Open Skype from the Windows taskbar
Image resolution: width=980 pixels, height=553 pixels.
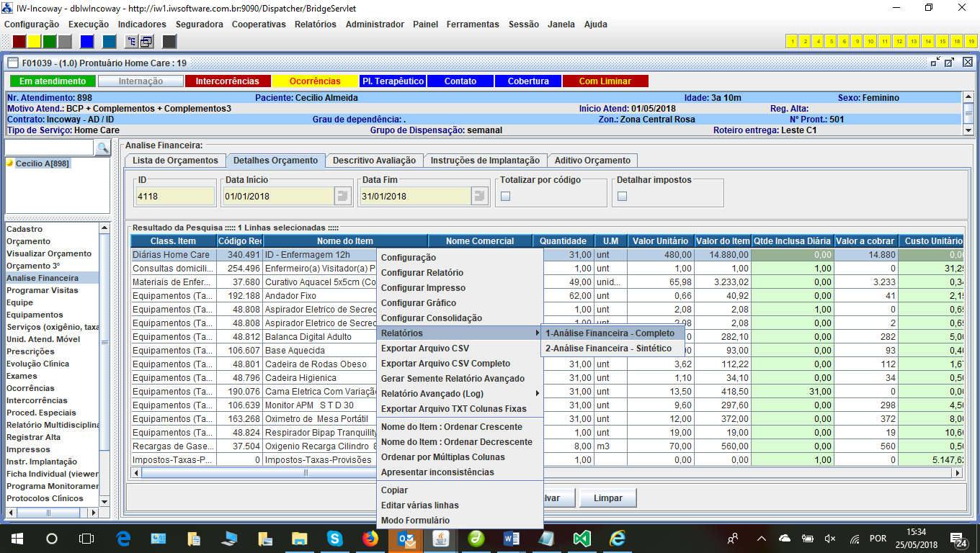pos(334,538)
